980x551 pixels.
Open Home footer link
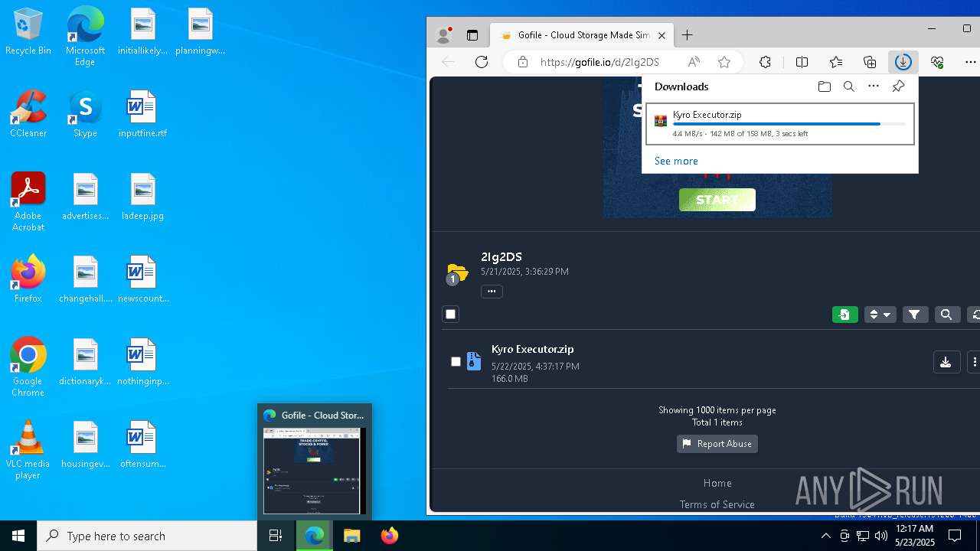pyautogui.click(x=717, y=483)
